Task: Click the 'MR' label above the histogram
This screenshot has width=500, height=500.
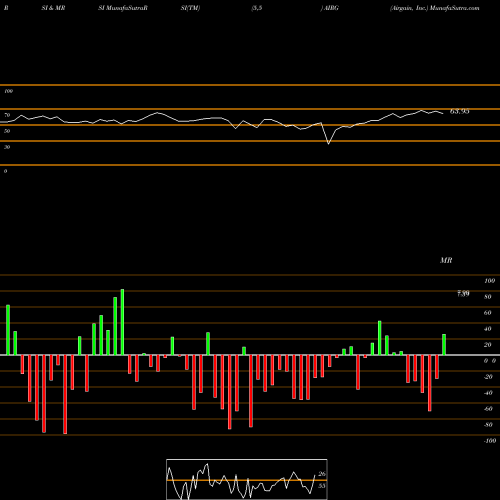Action: pos(446,260)
